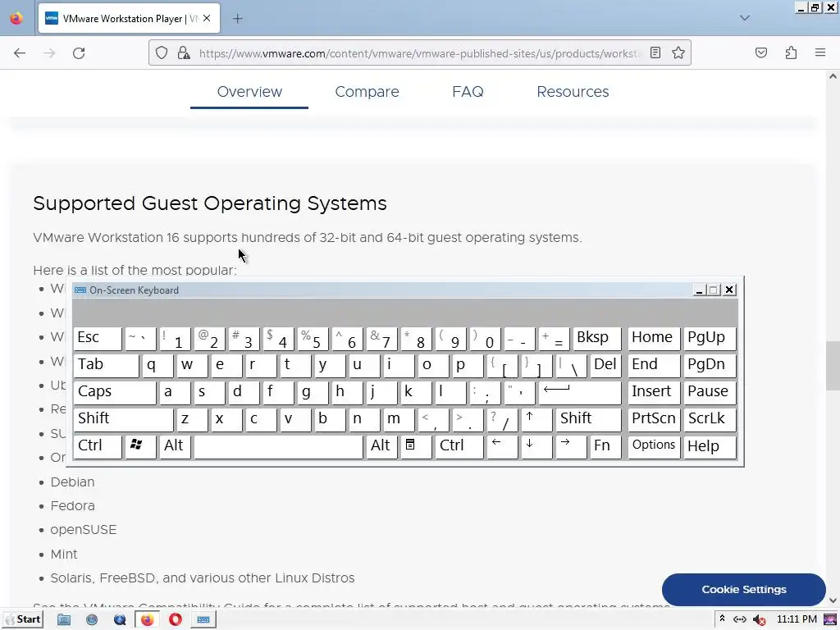Switch to the Overview tab
This screenshot has width=840, height=630.
249,92
